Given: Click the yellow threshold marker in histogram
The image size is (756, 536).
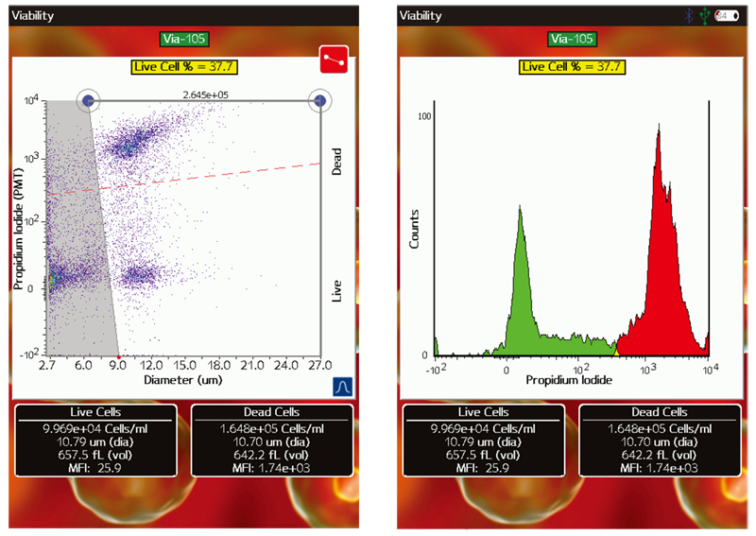Looking at the screenshot, I should point(616,352).
